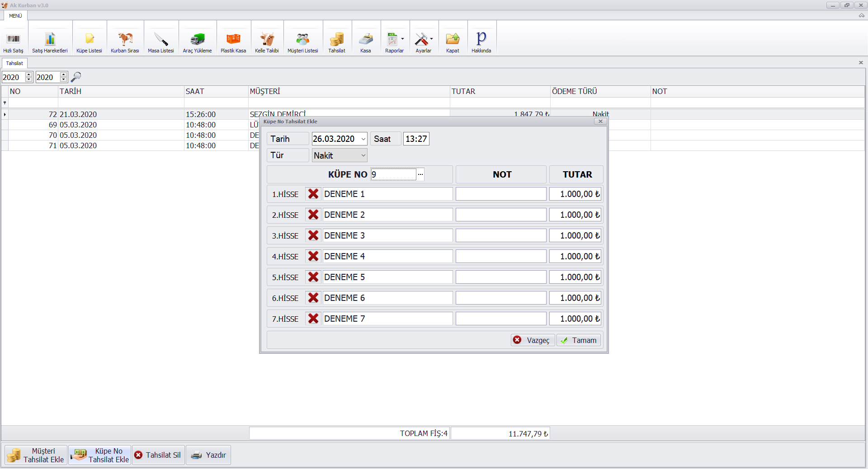Remove the 1.HİSSE entry with the red X
The width and height of the screenshot is (868, 469).
(313, 194)
